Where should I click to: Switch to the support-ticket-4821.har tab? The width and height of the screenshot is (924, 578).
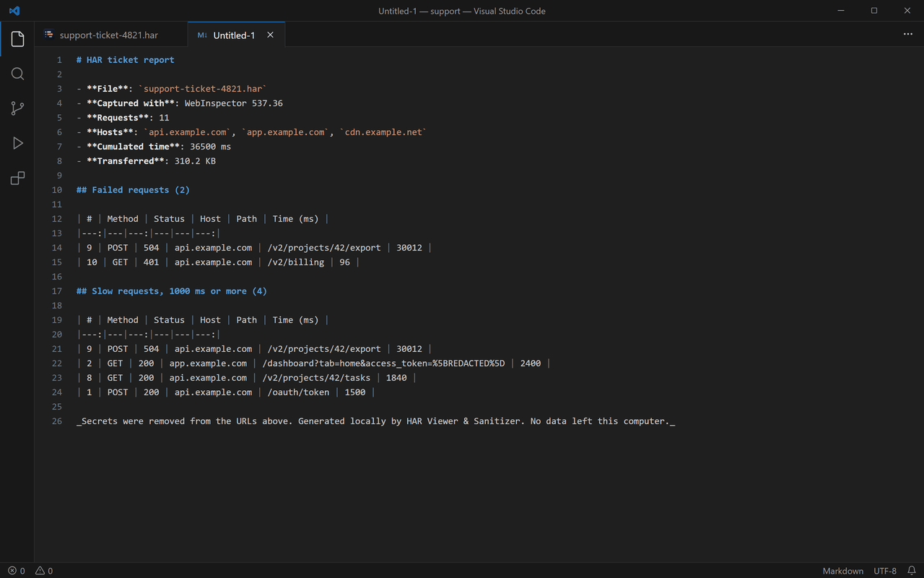point(109,35)
